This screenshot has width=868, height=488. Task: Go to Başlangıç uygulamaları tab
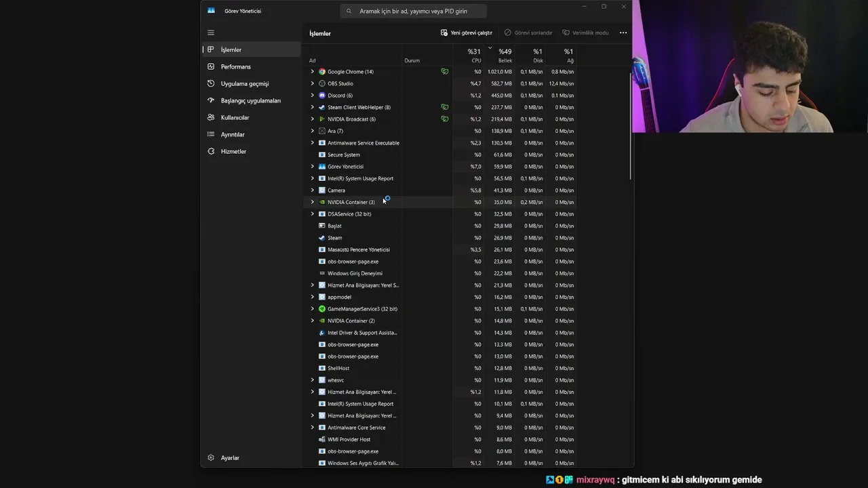[x=252, y=100]
